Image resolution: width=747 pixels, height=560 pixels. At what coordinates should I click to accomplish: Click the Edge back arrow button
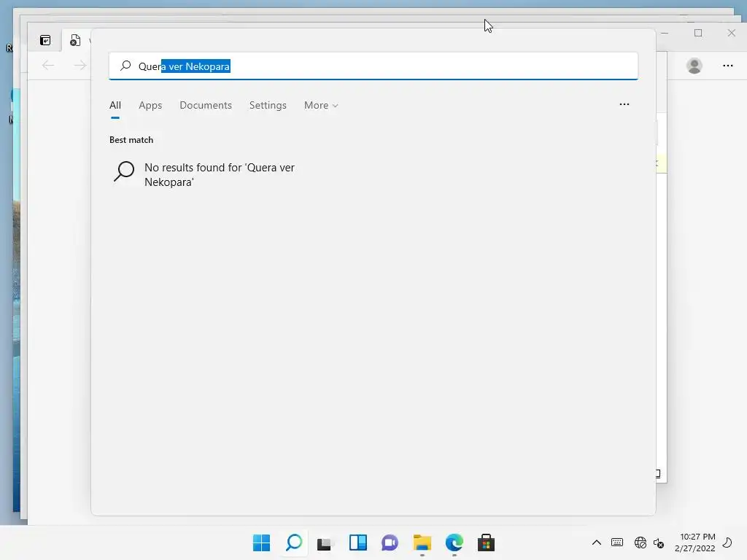pos(48,65)
